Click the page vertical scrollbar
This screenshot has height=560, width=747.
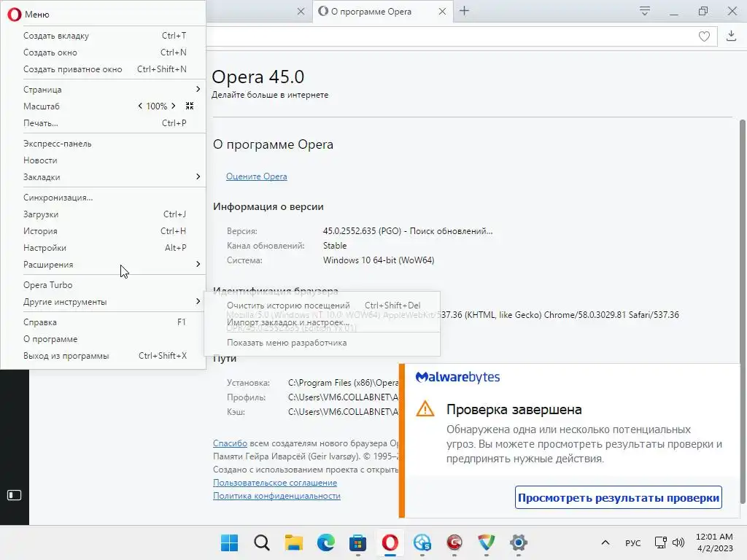coord(742,311)
